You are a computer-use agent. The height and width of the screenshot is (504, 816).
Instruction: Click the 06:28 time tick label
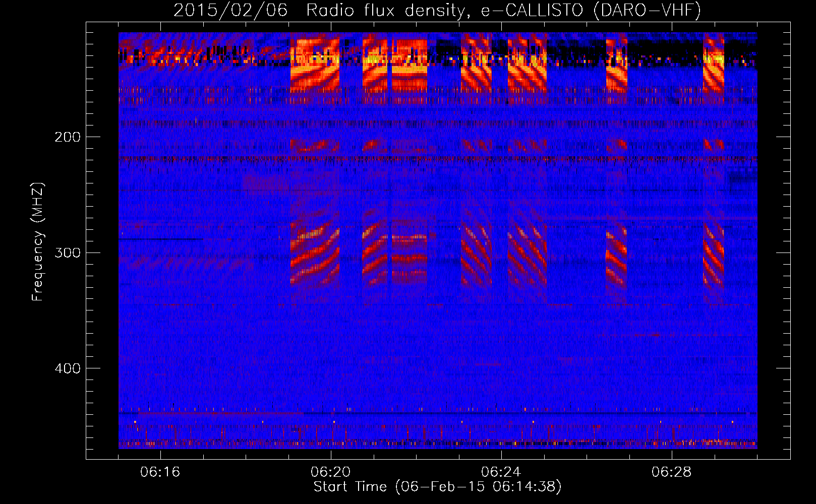pyautogui.click(x=671, y=472)
